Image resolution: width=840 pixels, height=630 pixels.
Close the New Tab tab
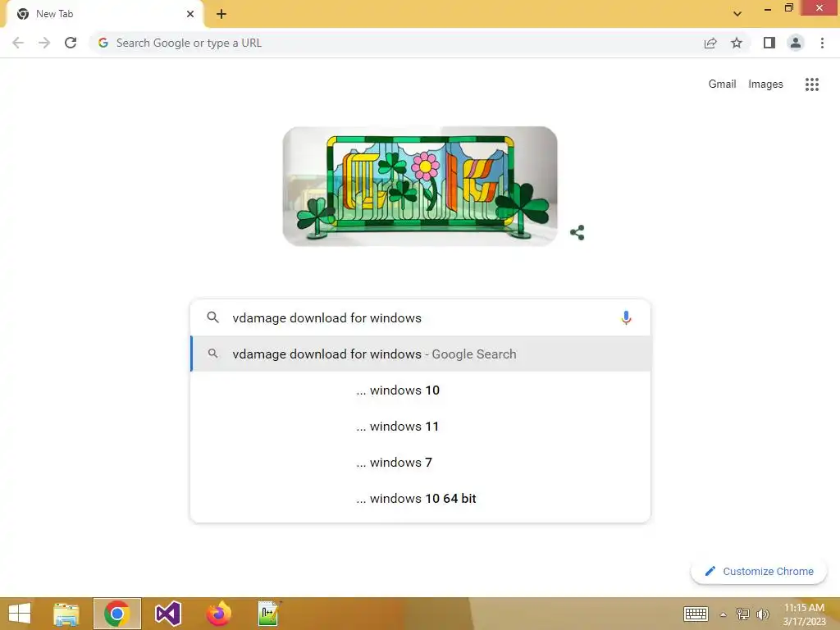pyautogui.click(x=190, y=14)
